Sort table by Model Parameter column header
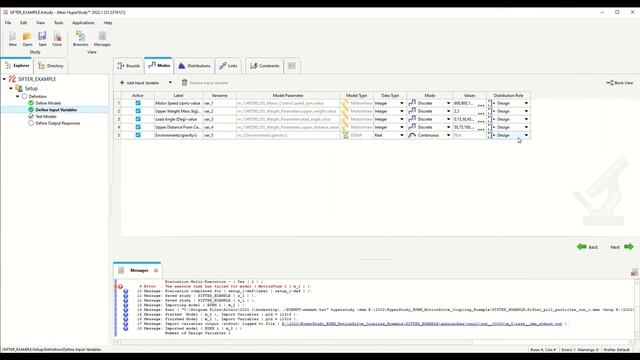This screenshot has height=360, width=640. 288,95
